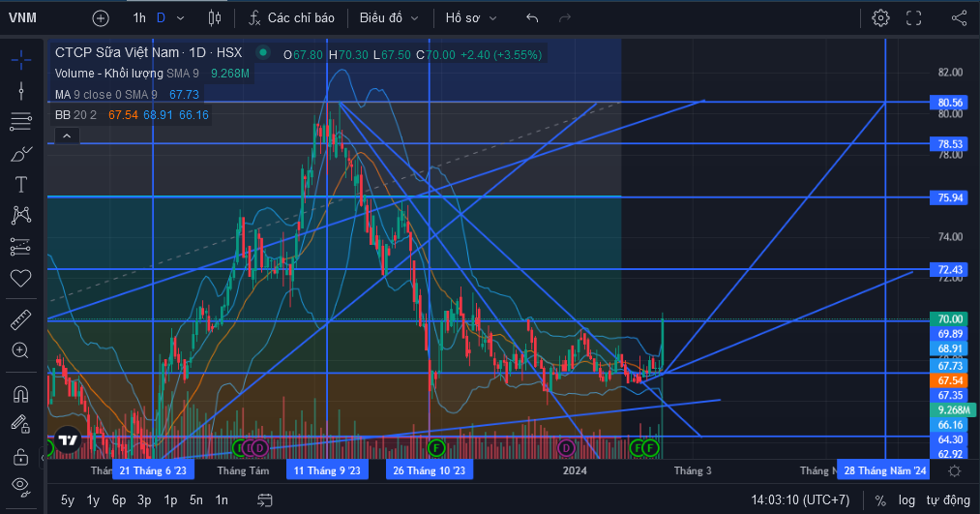Click the 80.56 price level label
The height and width of the screenshot is (514, 980).
(950, 103)
